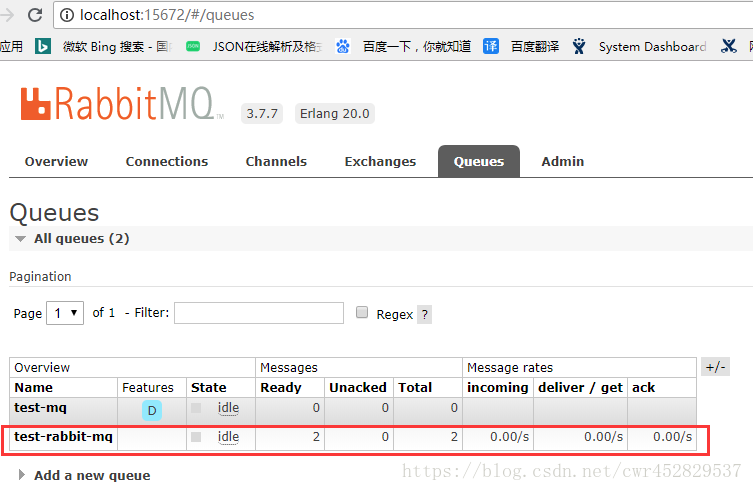Click the X-shaped bookmark icon
Screen dimensions: 753x491
729,46
